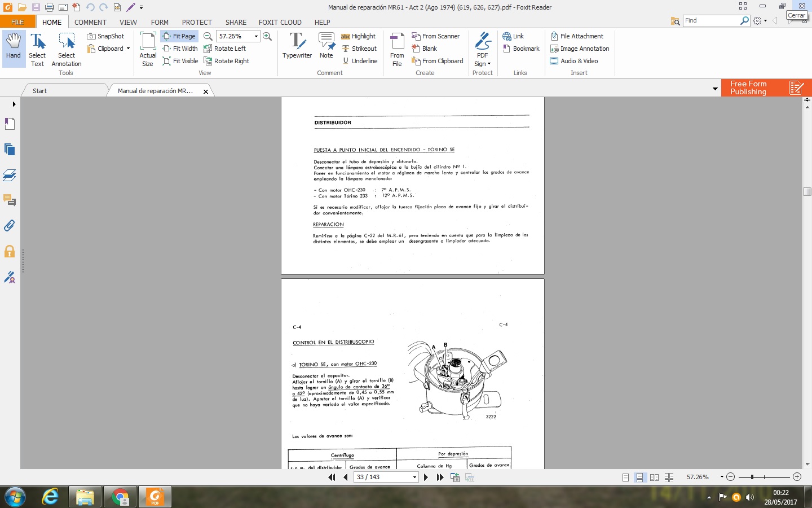
Task: Toggle Fit Width view
Action: coord(180,49)
